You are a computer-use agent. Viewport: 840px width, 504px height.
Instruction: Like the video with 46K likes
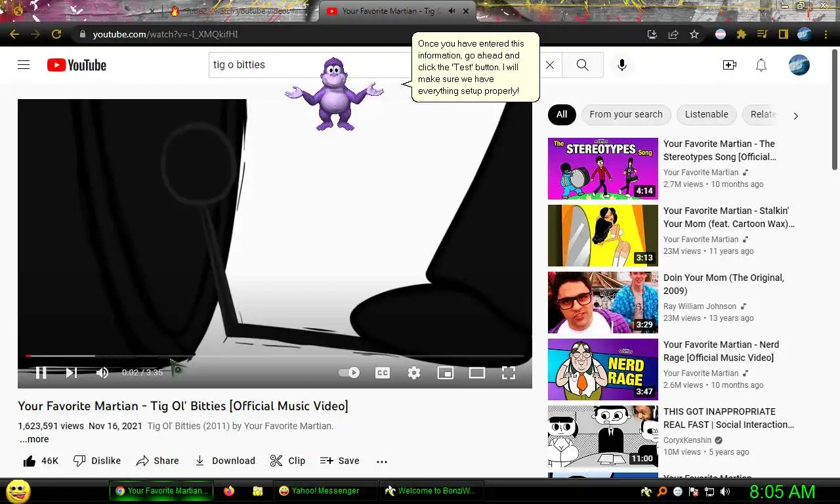tap(41, 461)
